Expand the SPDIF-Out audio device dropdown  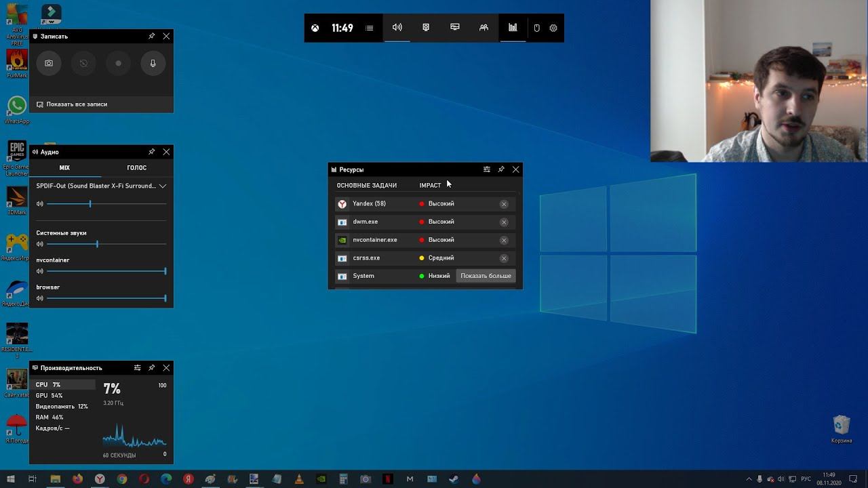tap(163, 186)
